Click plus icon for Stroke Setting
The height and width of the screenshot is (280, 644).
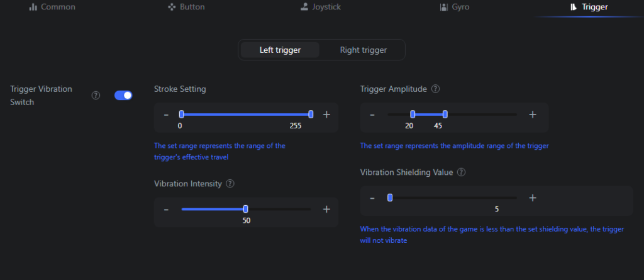(x=326, y=115)
